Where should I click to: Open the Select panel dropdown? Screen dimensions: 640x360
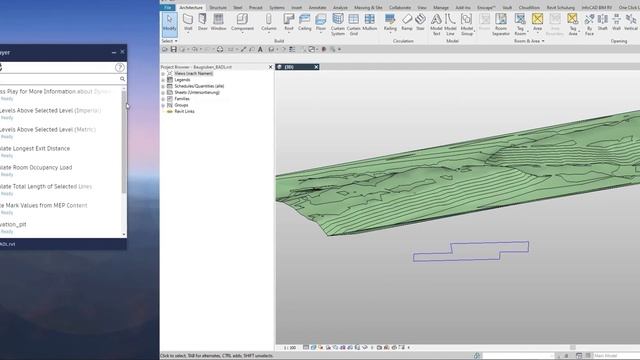click(x=169, y=41)
